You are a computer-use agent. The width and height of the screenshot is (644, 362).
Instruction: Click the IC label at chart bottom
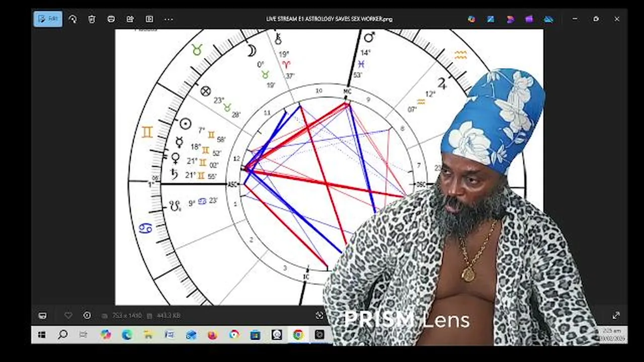point(306,278)
